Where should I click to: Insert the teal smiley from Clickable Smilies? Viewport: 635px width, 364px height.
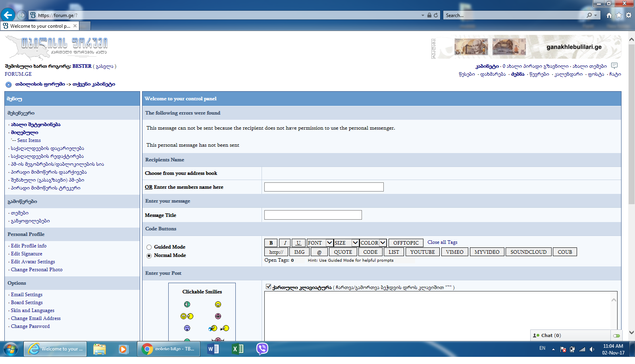[187, 305]
